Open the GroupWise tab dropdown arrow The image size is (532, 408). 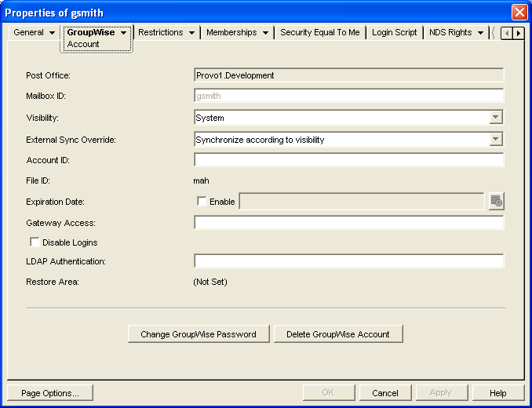(123, 33)
